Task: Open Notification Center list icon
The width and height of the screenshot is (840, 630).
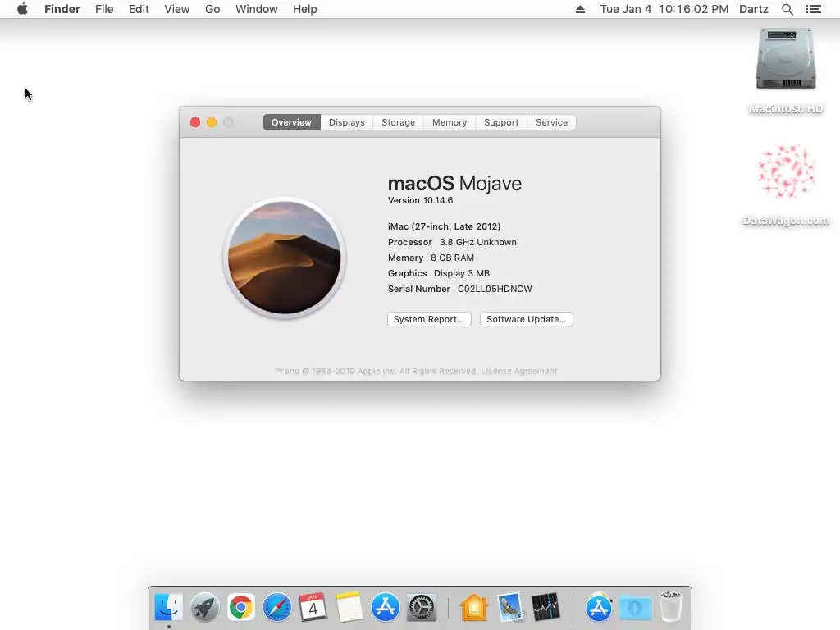Action: pyautogui.click(x=813, y=9)
